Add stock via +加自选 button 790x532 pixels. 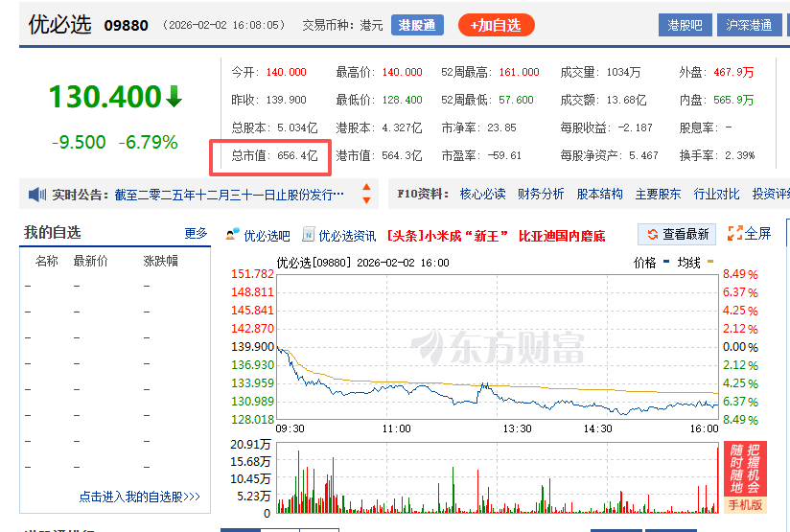[x=496, y=25]
